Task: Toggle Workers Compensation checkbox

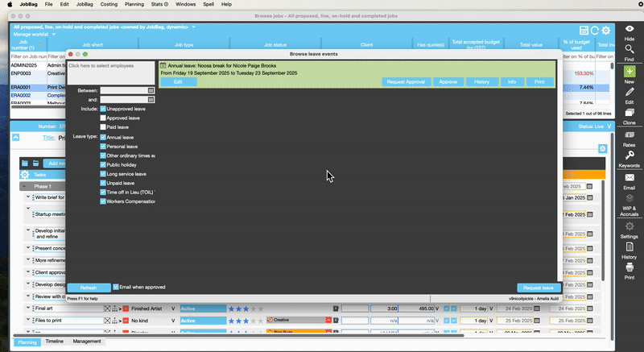Action: 103,201
